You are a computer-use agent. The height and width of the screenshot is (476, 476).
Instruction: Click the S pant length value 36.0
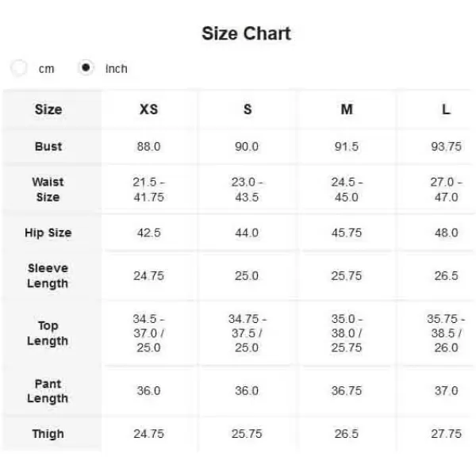coord(247,391)
